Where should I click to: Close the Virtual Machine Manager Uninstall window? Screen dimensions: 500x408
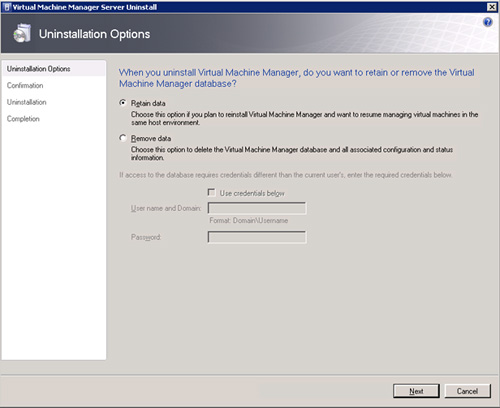click(492, 7)
